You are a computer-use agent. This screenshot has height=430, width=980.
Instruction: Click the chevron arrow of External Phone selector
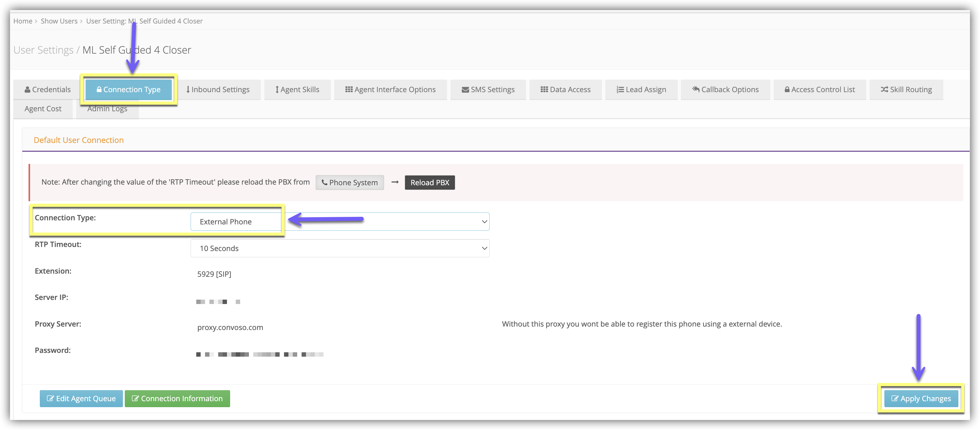[484, 222]
